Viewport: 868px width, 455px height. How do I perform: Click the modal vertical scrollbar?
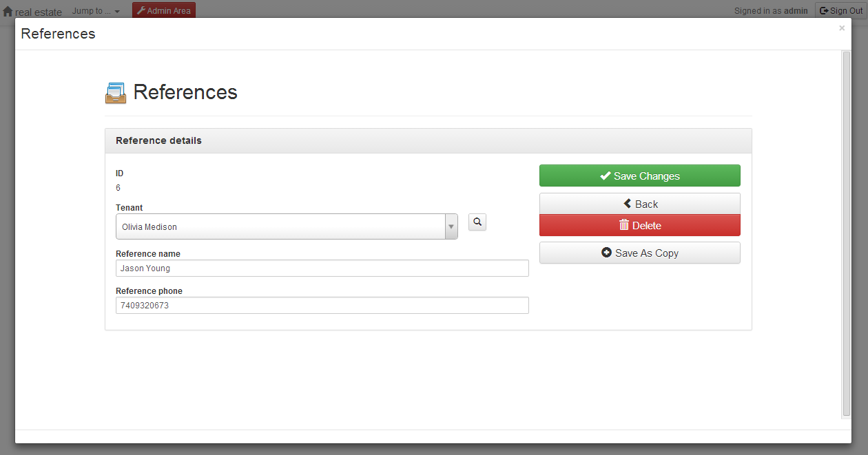846,234
